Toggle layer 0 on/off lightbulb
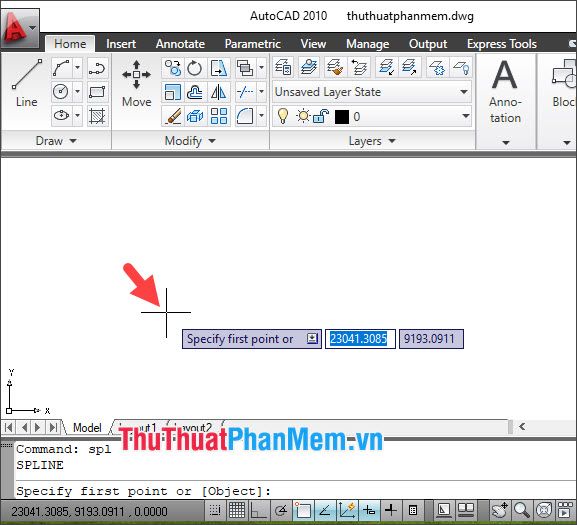The width and height of the screenshot is (577, 525). (x=283, y=116)
